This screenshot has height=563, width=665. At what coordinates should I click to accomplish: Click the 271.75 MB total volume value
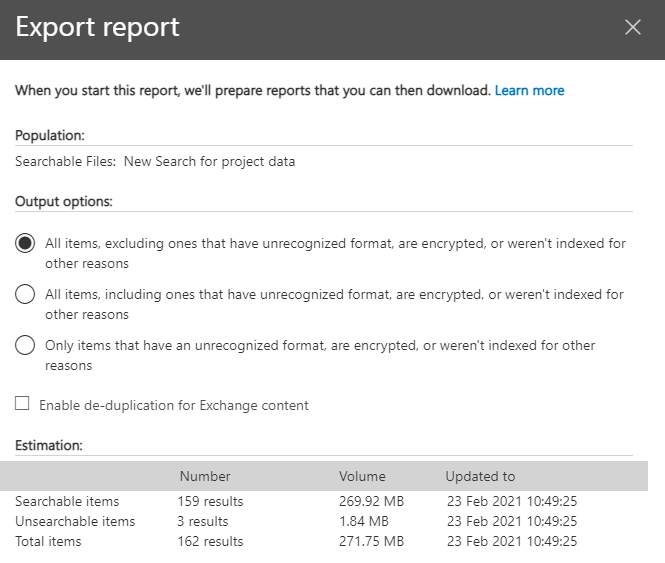tap(371, 541)
